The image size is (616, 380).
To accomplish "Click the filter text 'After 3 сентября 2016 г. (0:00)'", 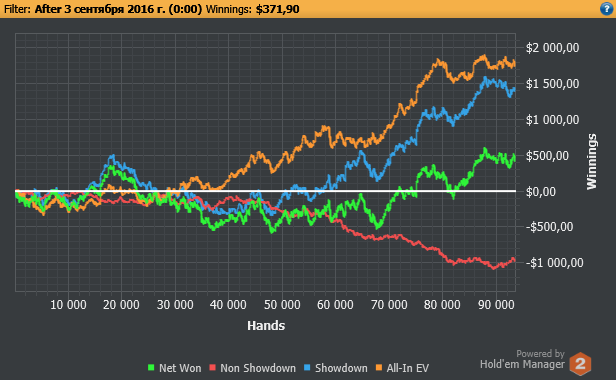I will pyautogui.click(x=118, y=9).
